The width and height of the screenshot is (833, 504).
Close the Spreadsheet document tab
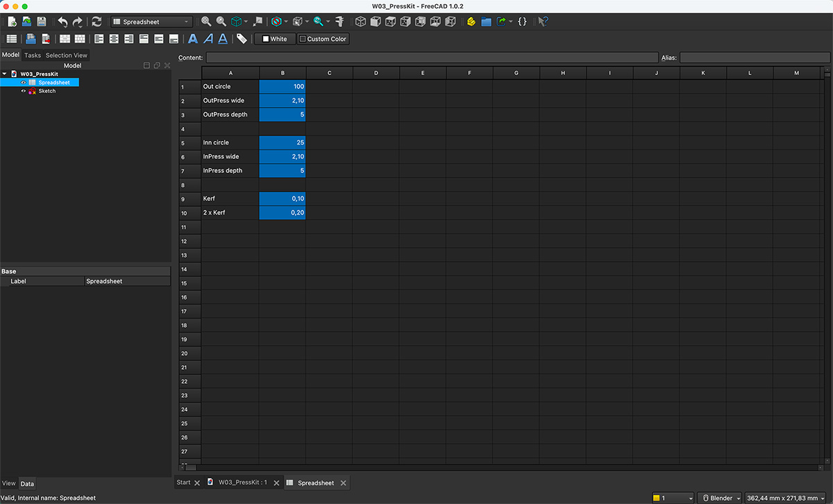pyautogui.click(x=342, y=482)
